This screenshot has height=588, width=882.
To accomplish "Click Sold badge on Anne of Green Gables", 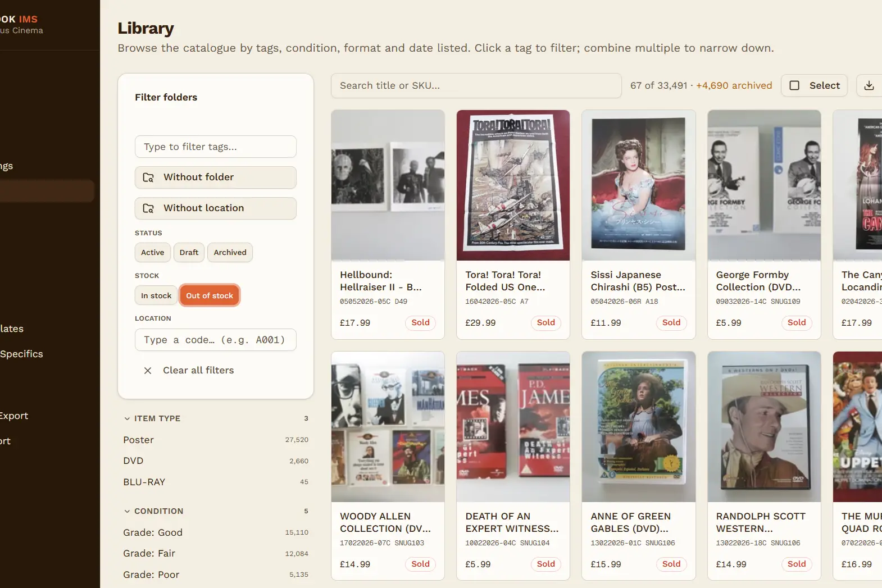I will tap(671, 564).
